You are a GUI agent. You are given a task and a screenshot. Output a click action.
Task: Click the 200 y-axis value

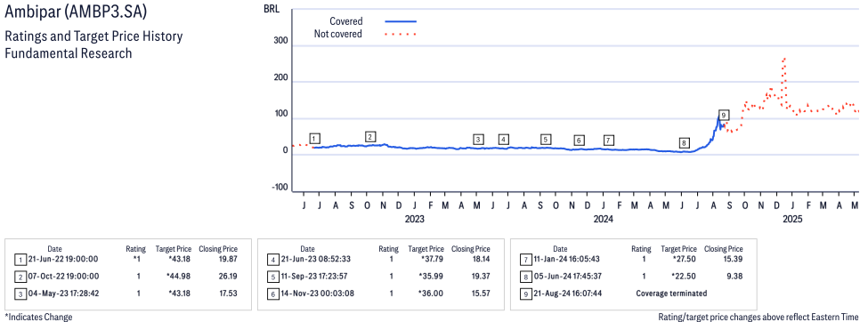point(280,78)
